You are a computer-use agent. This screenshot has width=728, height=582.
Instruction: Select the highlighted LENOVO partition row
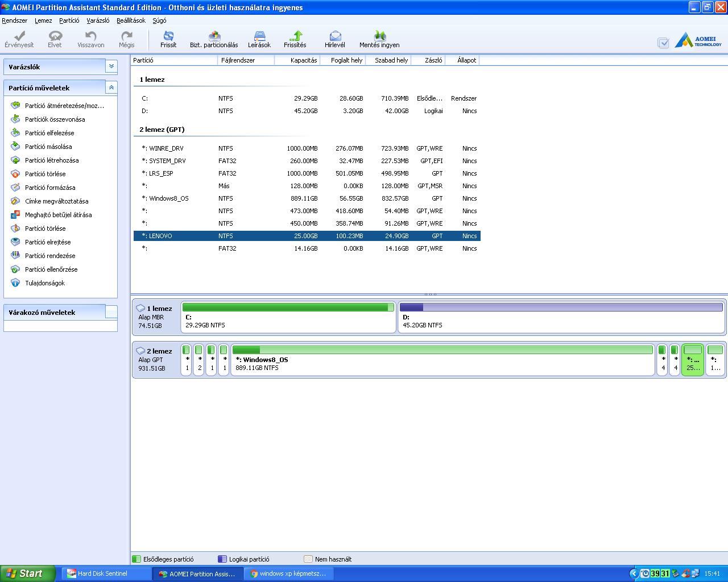point(307,236)
